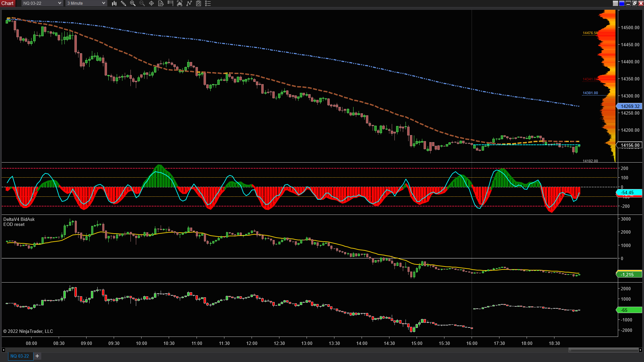644x362 pixels.
Task: Click the 16:00 time axis label
Action: pyautogui.click(x=472, y=343)
